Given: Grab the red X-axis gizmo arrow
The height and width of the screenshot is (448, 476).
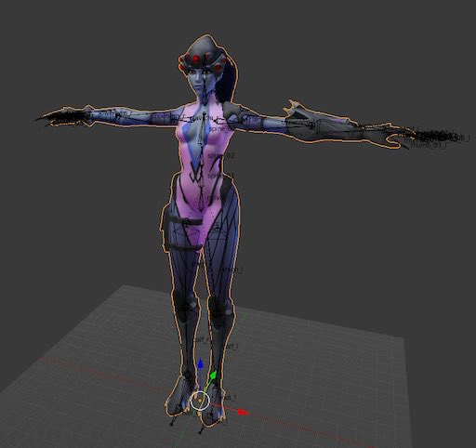Looking at the screenshot, I should point(244,412).
